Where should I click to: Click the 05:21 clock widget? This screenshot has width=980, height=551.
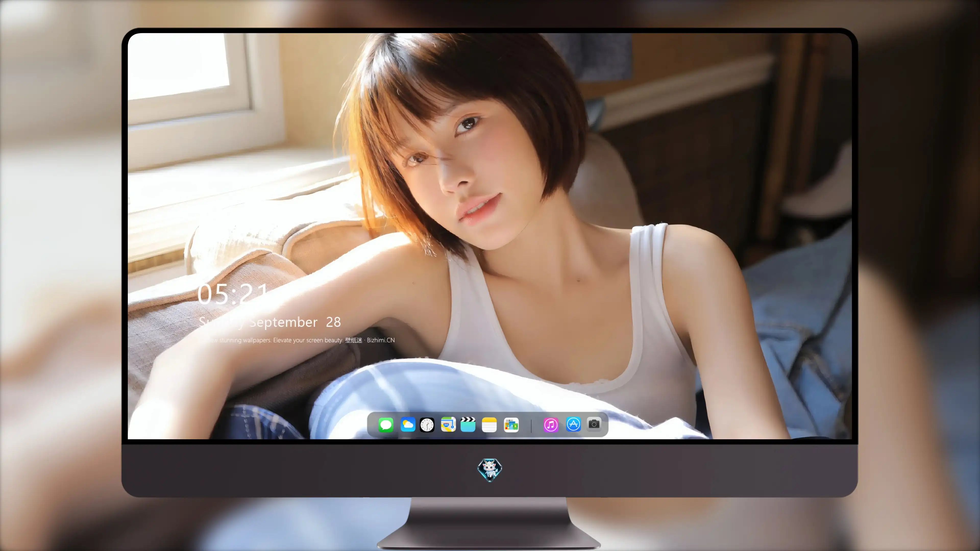(233, 294)
